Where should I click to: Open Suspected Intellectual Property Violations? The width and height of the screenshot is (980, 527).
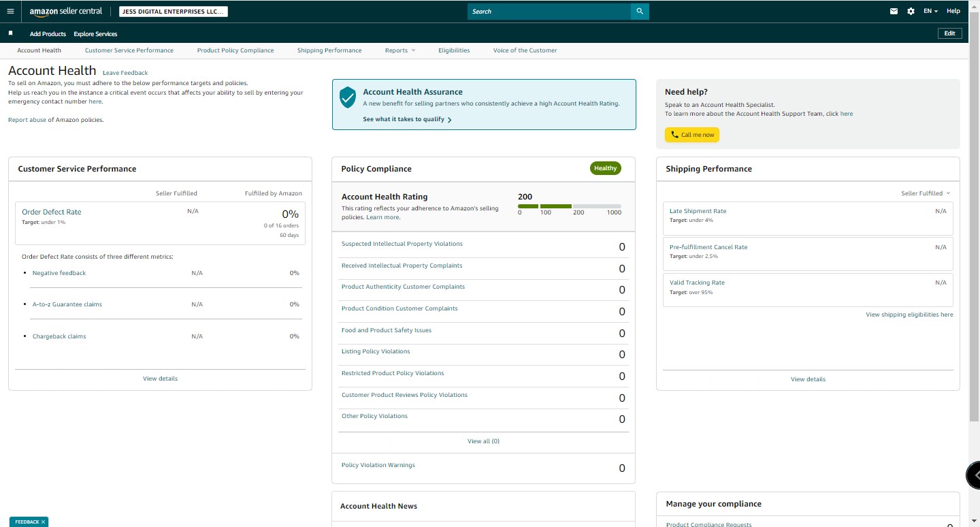tap(402, 244)
